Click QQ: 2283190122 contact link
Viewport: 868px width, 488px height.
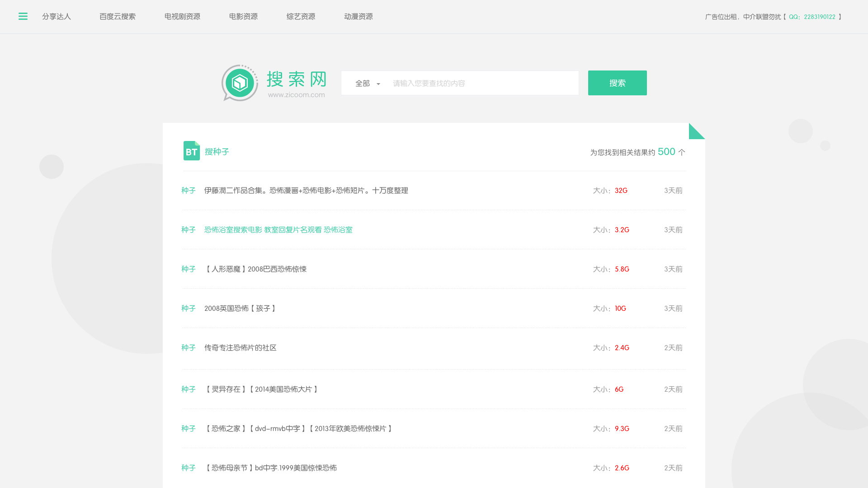pyautogui.click(x=812, y=17)
